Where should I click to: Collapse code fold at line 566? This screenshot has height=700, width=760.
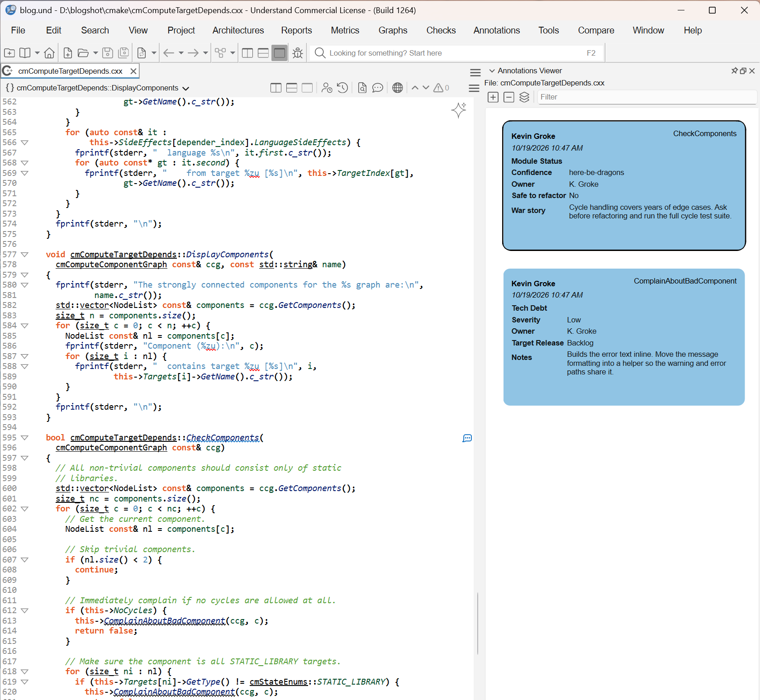coord(24,142)
